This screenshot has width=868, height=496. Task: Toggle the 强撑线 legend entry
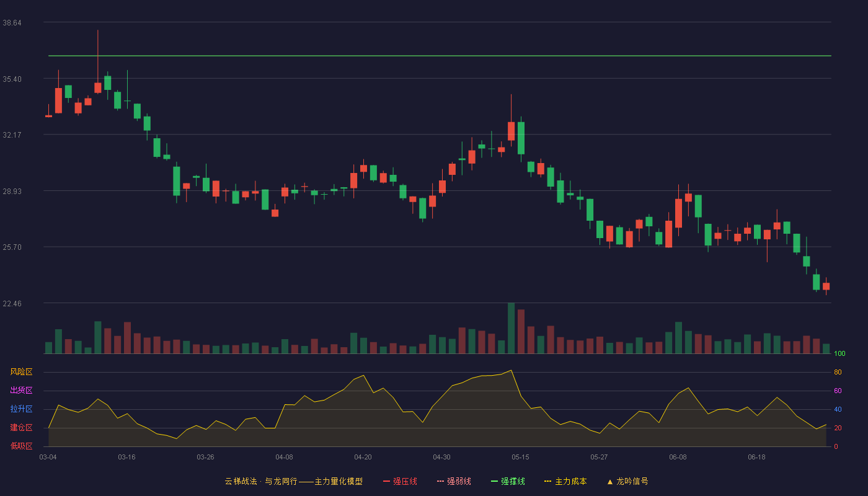508,481
